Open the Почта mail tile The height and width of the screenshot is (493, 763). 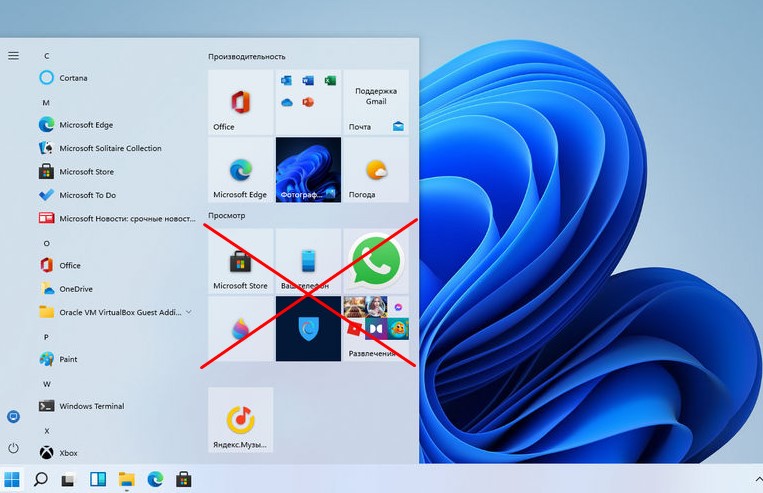[x=376, y=102]
